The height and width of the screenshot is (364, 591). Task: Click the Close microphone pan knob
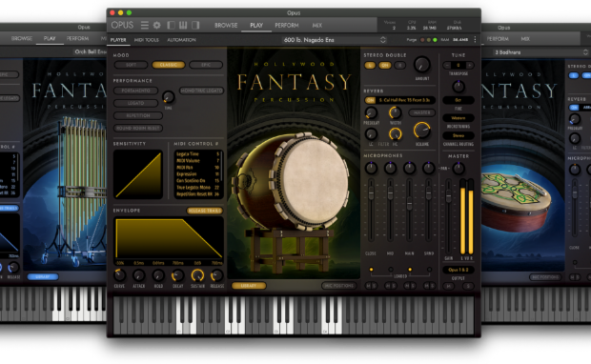pyautogui.click(x=371, y=168)
